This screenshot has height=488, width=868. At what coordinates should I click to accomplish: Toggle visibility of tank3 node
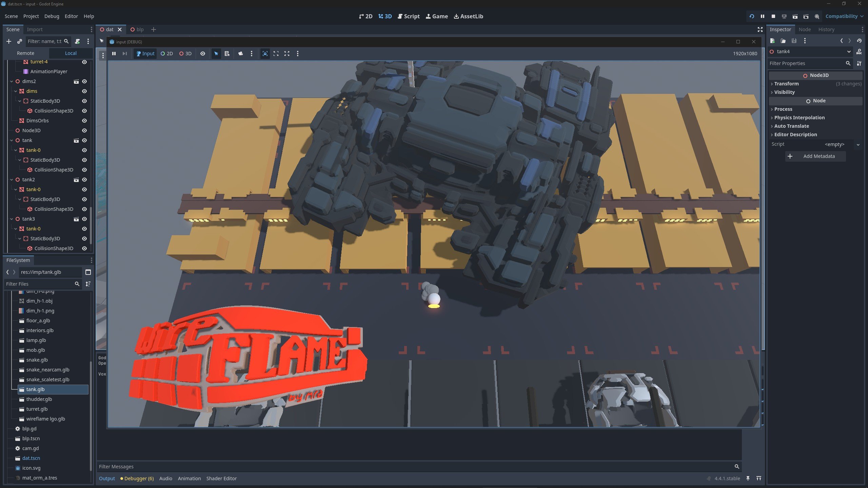[84, 219]
